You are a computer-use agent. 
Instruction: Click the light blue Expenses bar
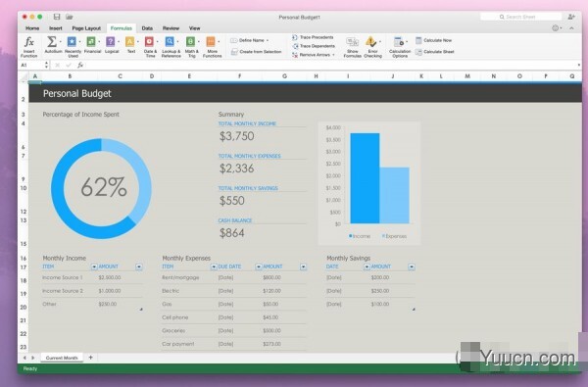tap(395, 195)
